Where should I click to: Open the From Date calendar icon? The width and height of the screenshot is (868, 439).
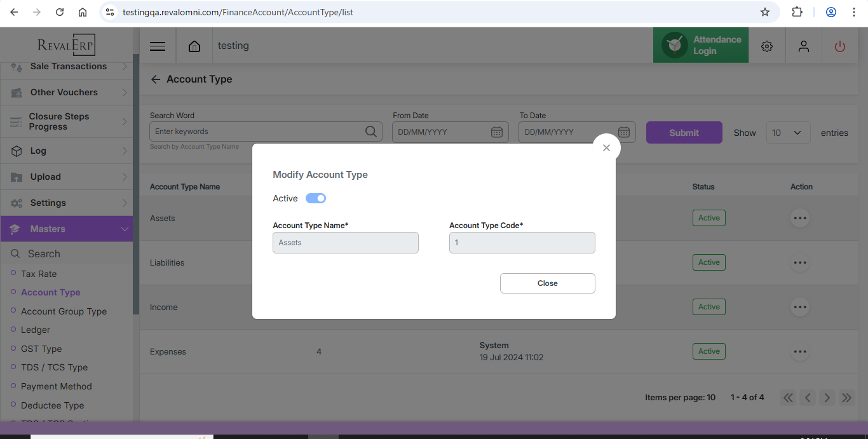pos(497,132)
